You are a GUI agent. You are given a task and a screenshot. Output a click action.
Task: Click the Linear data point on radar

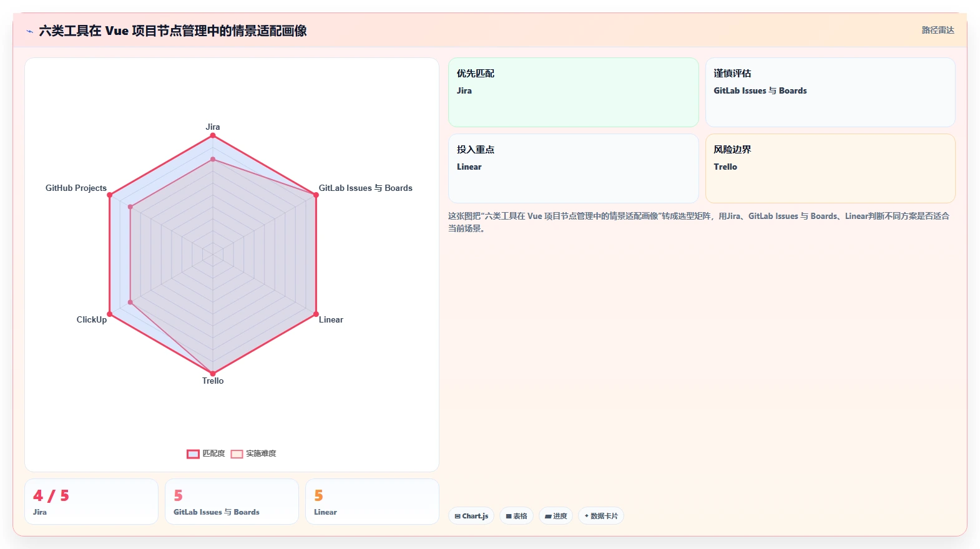coord(316,314)
